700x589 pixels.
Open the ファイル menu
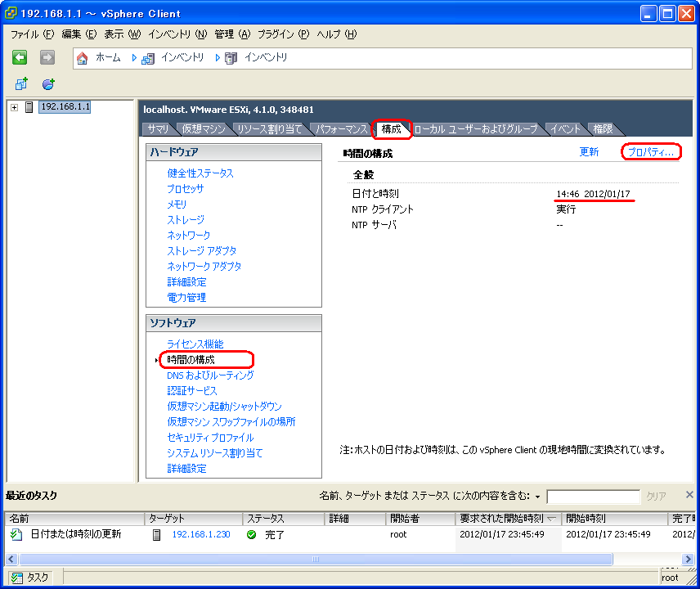[32, 34]
